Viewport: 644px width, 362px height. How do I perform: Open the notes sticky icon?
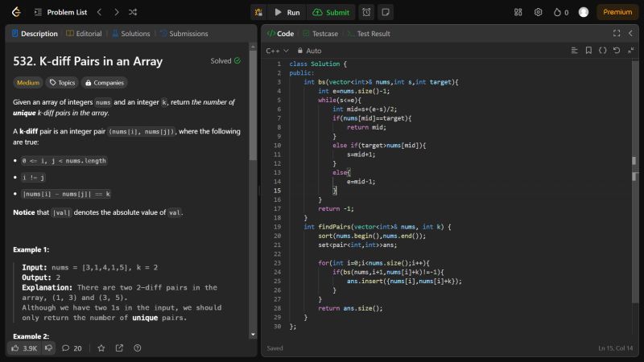386,12
